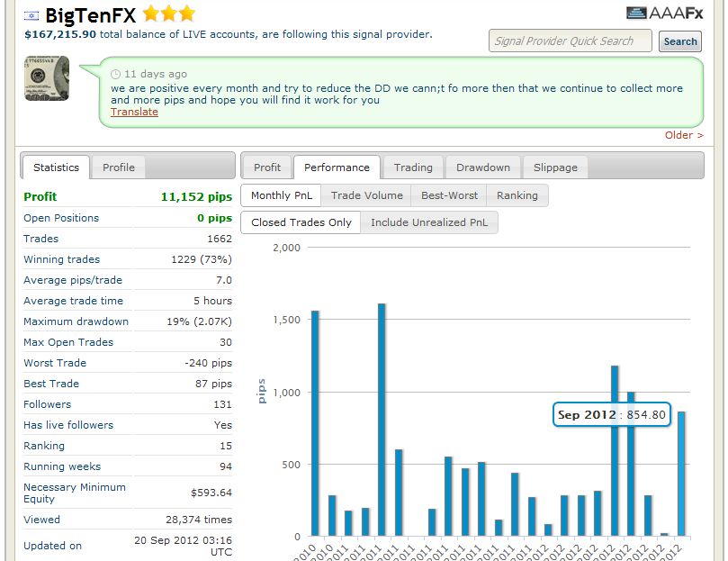
Task: Click the Viewed count 28,374 times
Action: (x=199, y=520)
